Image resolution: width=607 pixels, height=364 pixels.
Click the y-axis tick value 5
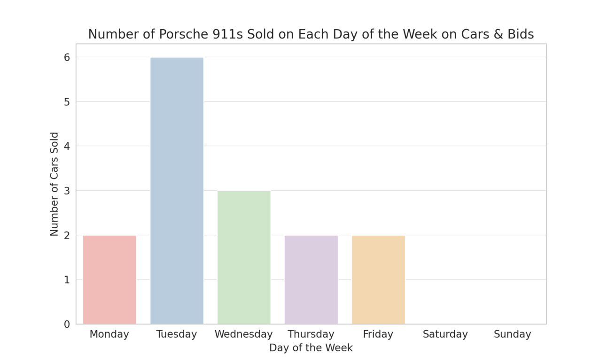[x=67, y=102]
